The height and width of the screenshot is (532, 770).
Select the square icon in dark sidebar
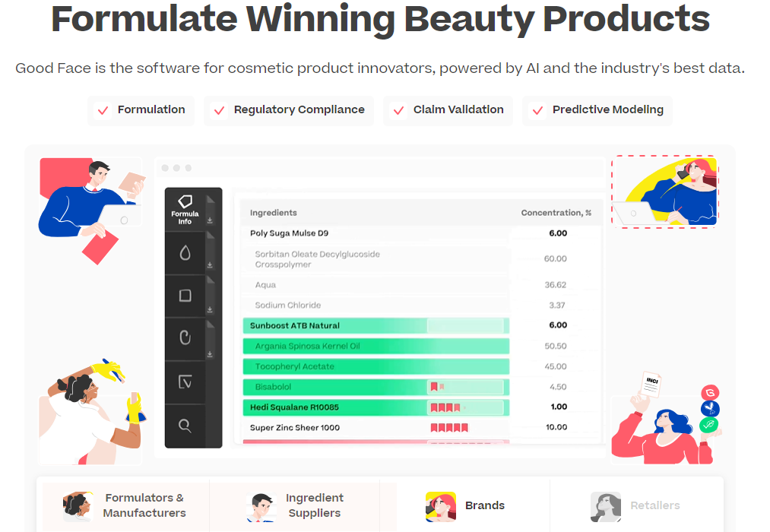[185, 296]
